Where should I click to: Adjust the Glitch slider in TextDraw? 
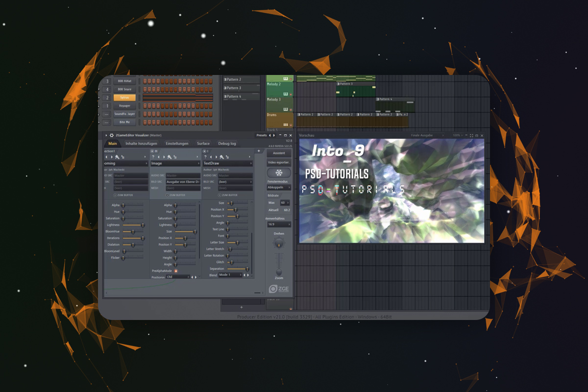point(238,262)
